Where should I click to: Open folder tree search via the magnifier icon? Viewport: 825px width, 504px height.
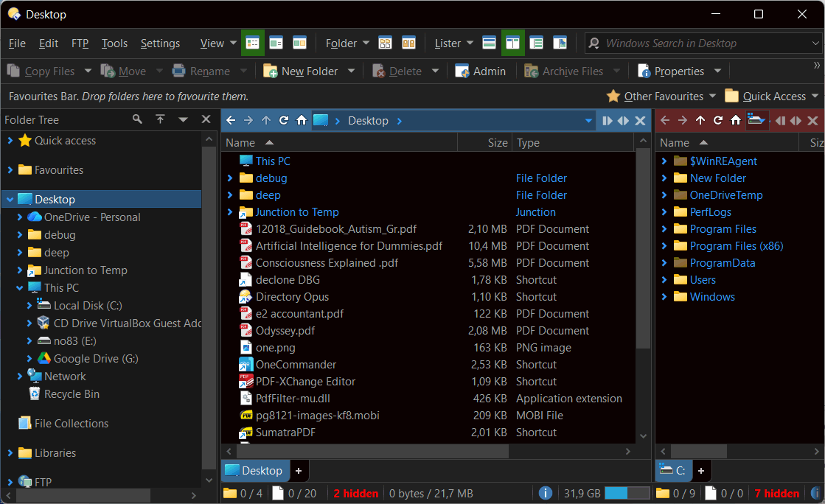[137, 119]
